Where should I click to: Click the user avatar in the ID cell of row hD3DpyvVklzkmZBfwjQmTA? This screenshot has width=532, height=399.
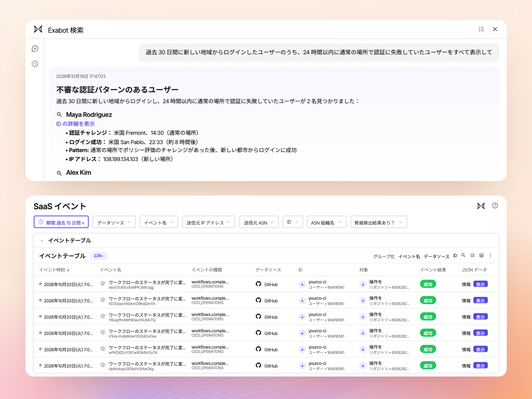(x=302, y=301)
